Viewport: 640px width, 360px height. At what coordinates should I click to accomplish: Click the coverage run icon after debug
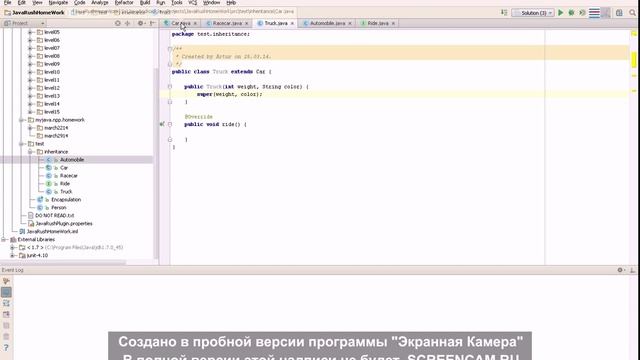point(582,13)
